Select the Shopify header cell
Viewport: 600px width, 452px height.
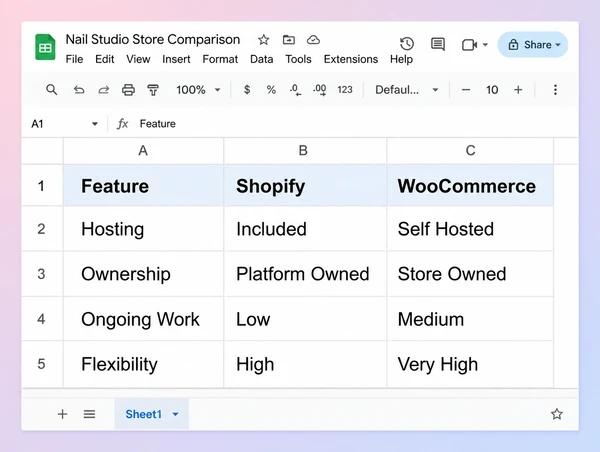(x=305, y=186)
